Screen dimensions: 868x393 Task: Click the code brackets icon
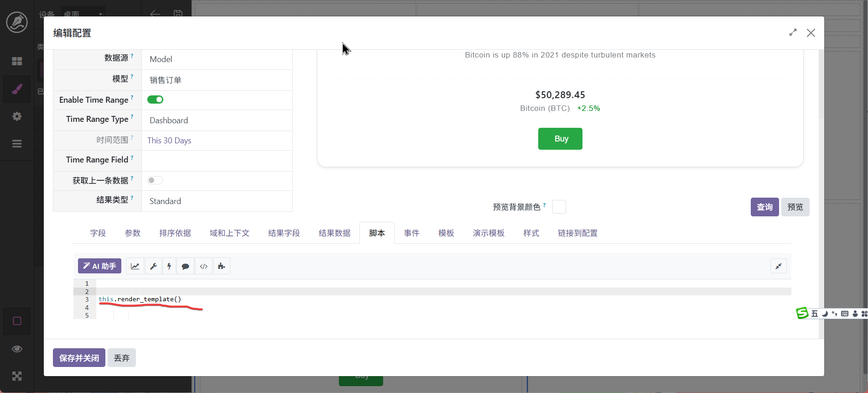pyautogui.click(x=204, y=266)
